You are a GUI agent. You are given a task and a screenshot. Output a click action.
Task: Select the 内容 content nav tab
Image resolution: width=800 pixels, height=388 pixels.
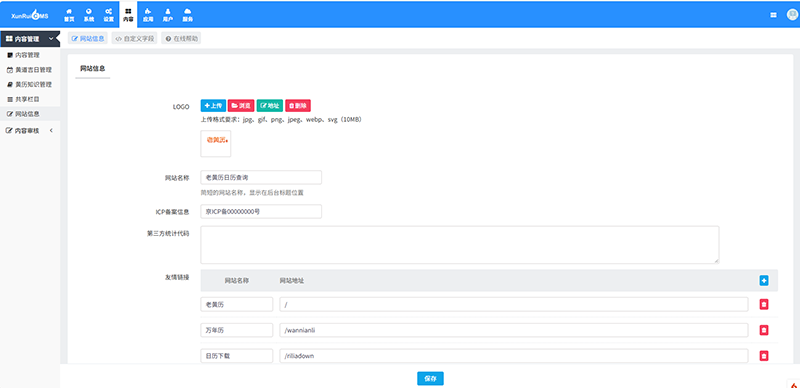(x=128, y=15)
